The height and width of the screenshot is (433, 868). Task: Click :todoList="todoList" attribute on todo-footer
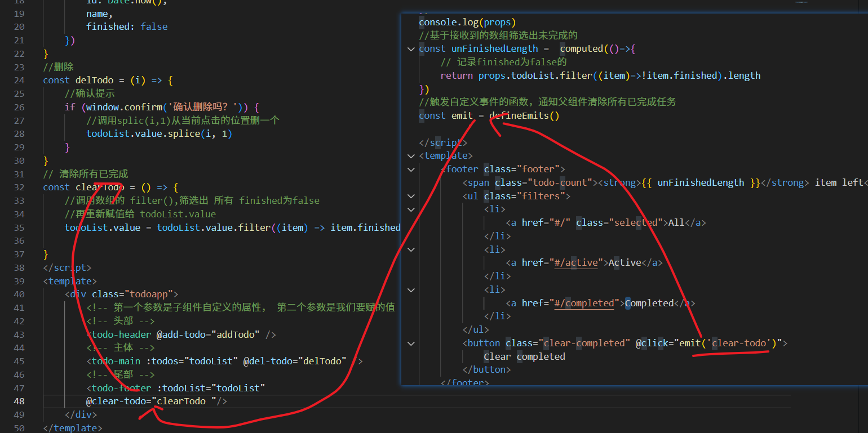(x=211, y=388)
